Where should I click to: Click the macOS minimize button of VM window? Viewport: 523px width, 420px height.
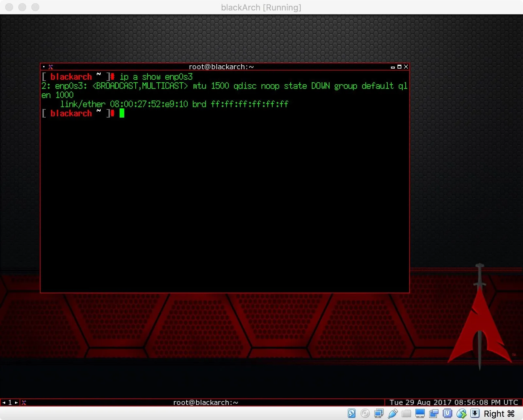point(22,7)
